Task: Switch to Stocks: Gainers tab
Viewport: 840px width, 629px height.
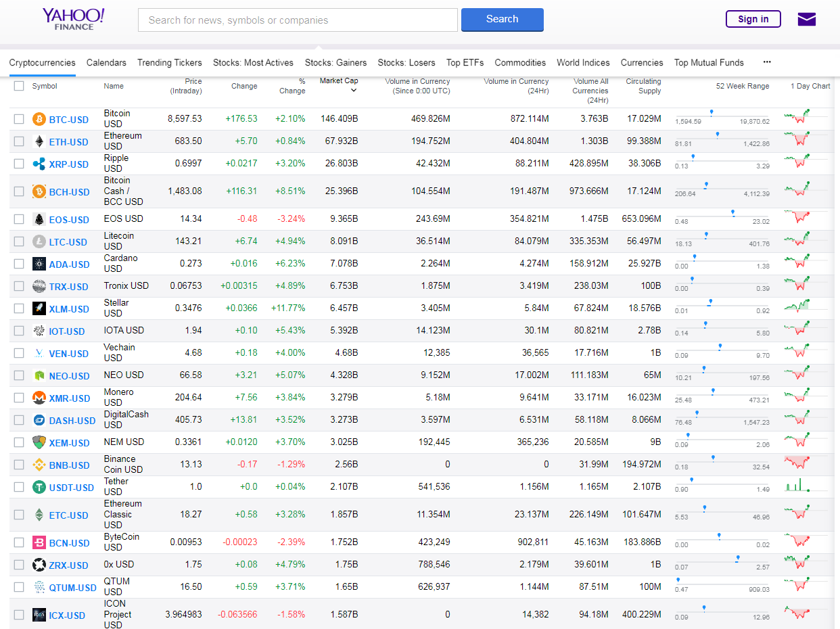Action: [x=335, y=62]
